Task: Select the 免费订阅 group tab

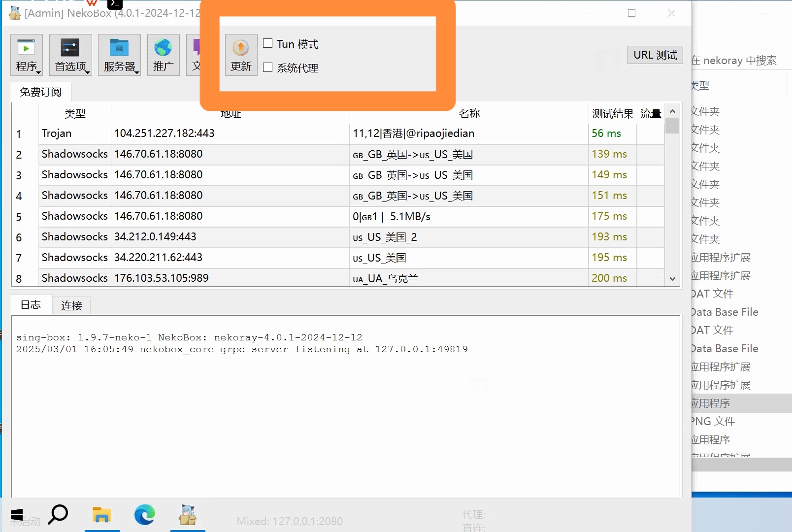Action: pos(40,92)
